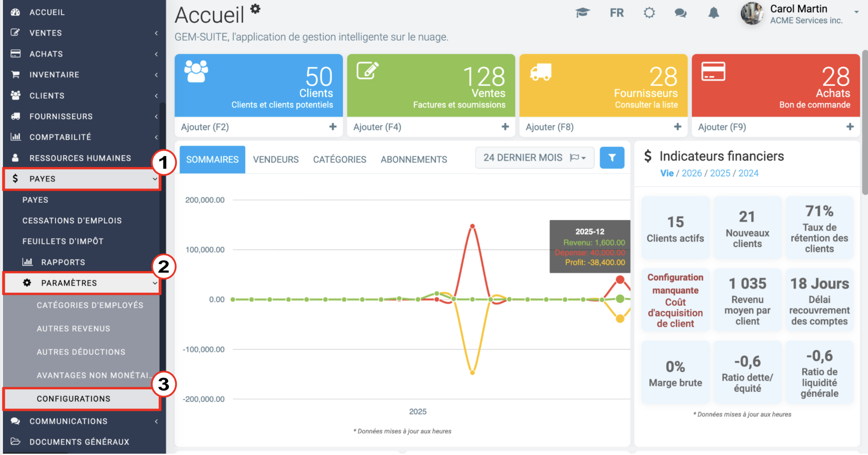
Task: Click the Communications speech bubbles icon
Action: (x=15, y=421)
